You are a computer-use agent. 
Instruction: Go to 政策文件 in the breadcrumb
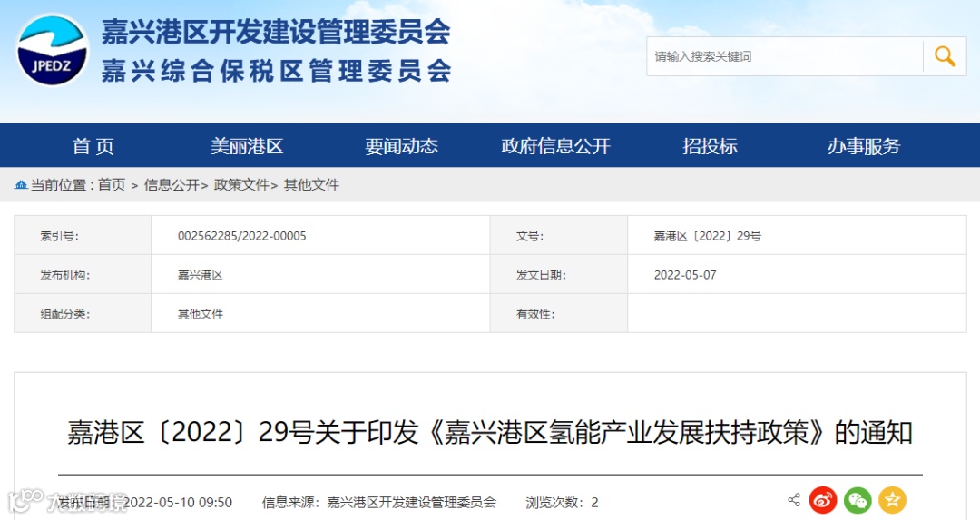click(241, 184)
